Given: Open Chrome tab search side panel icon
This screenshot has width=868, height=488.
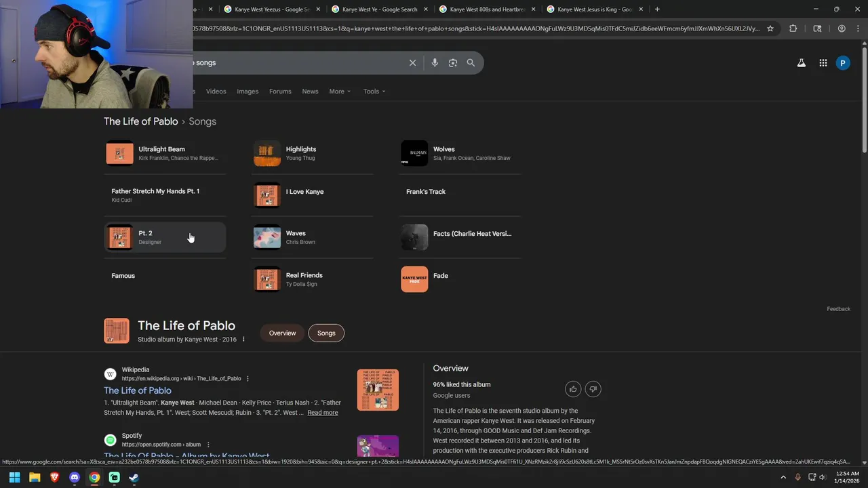Looking at the screenshot, I should (x=817, y=28).
